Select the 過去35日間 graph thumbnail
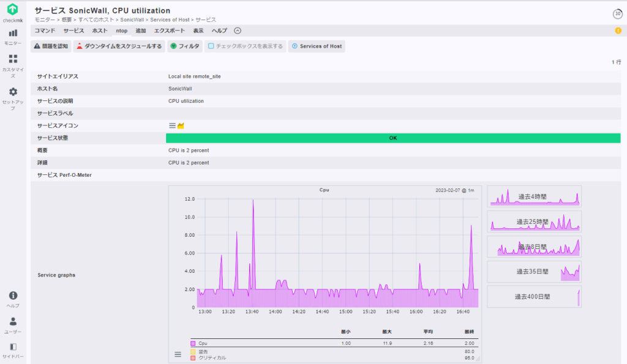The width and height of the screenshot is (627, 364). click(534, 272)
